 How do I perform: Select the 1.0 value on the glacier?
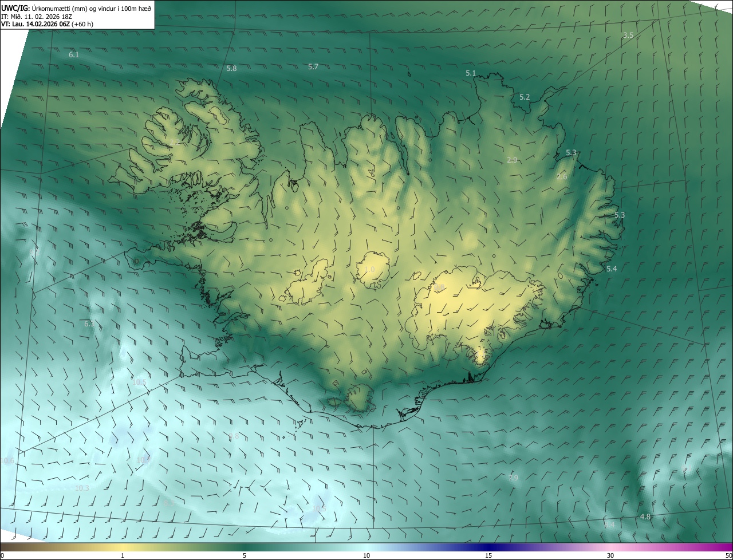point(370,270)
